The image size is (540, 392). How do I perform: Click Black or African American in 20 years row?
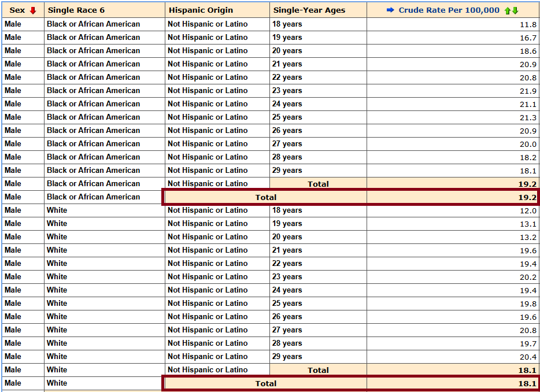(x=93, y=51)
